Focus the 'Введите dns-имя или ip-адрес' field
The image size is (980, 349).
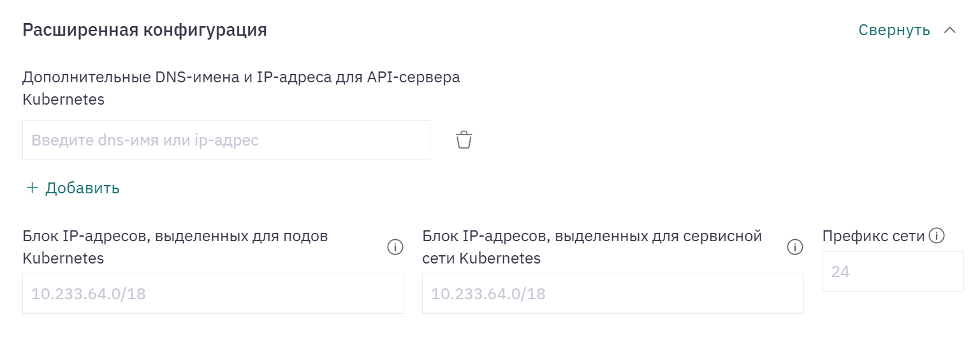pos(226,140)
